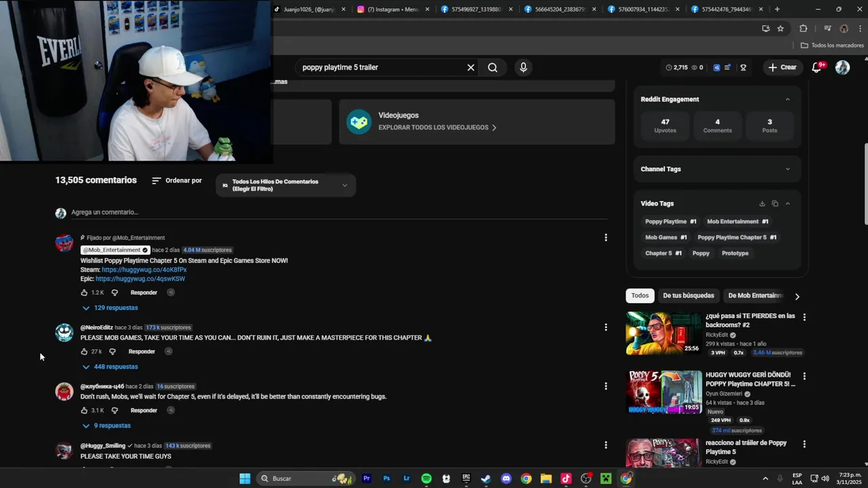Viewport: 868px width, 488px height.
Task: Click the magnifier search button
Action: [493, 67]
